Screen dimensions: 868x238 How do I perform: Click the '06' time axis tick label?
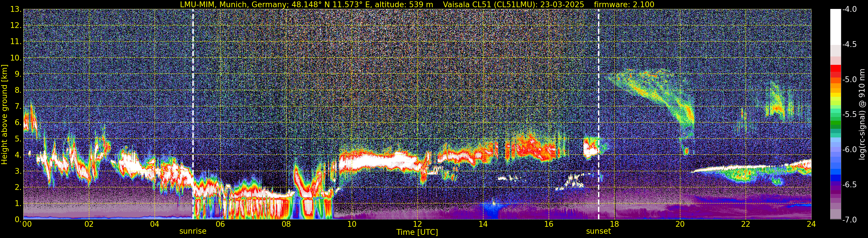(x=220, y=224)
